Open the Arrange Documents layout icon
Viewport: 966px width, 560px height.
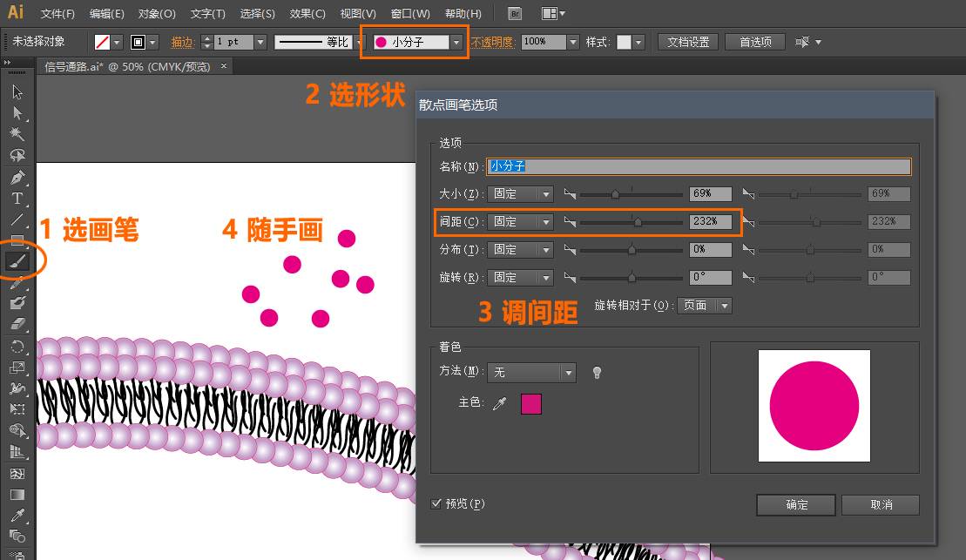click(552, 14)
